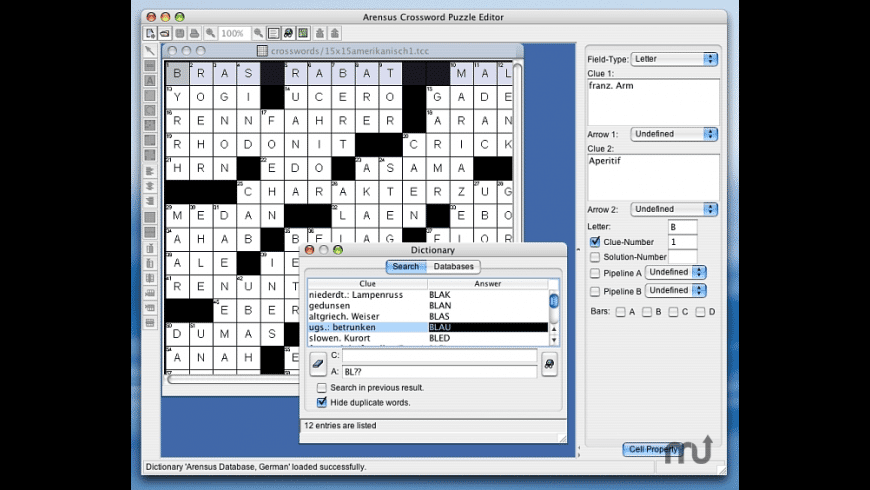This screenshot has width=870, height=490.
Task: Click the 100% zoom value field
Action: tap(234, 33)
